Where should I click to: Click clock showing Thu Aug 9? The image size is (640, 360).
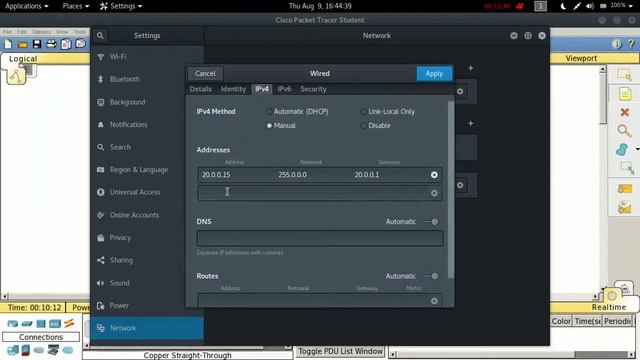pyautogui.click(x=320, y=6)
